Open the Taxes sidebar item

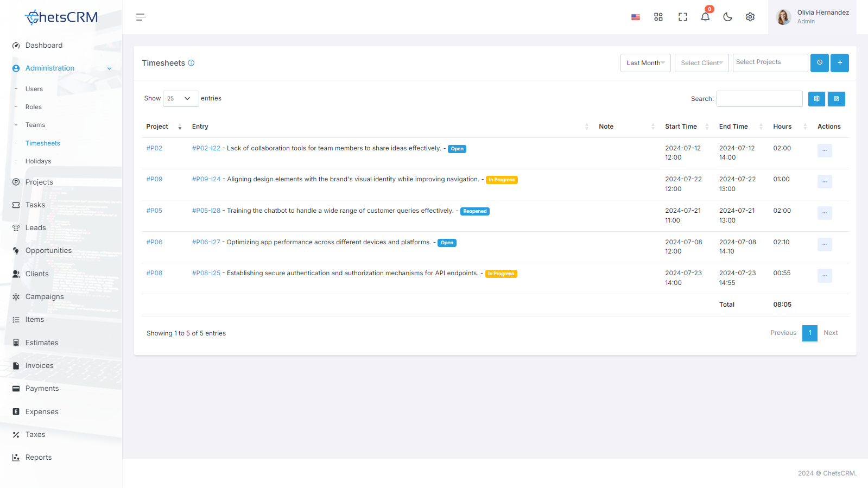click(35, 435)
